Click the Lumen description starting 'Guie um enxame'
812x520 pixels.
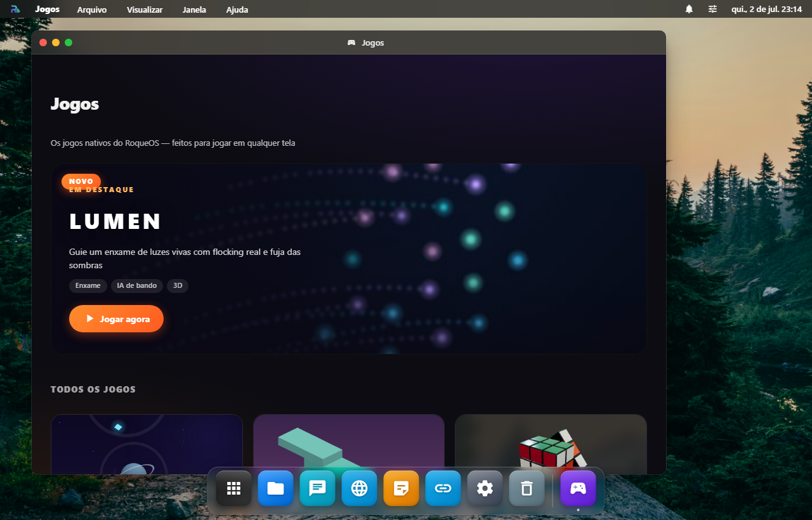tap(185, 259)
